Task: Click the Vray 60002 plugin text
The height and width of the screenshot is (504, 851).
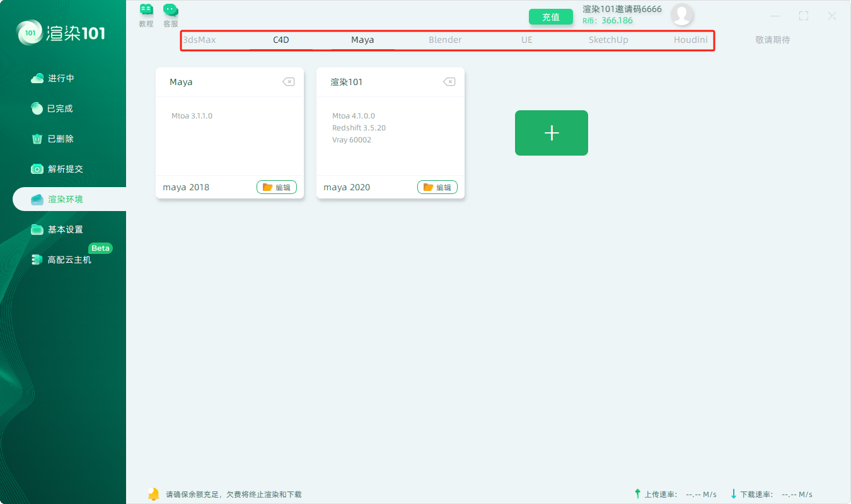Action: point(352,140)
